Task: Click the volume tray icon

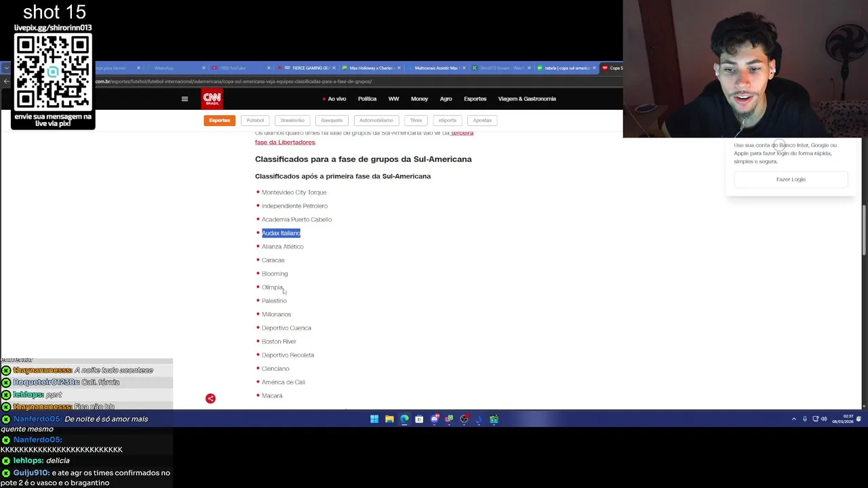Action: (824, 420)
